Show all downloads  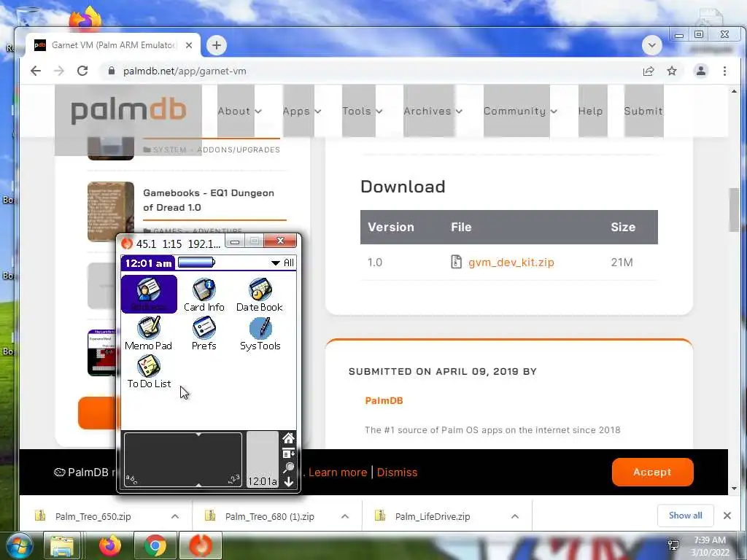[x=685, y=516]
